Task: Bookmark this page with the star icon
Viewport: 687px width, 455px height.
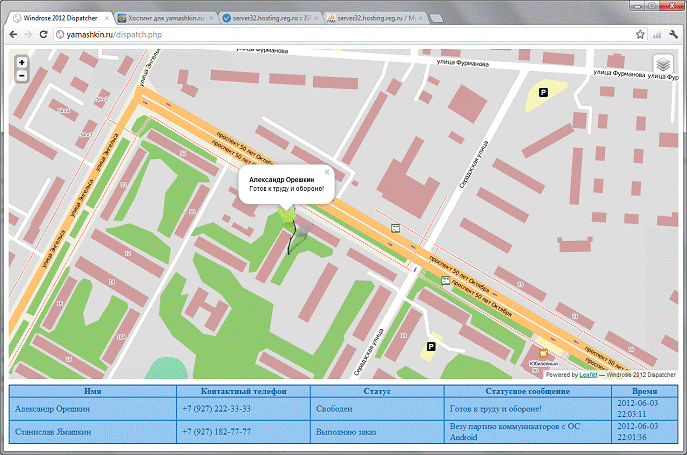Action: pos(640,34)
